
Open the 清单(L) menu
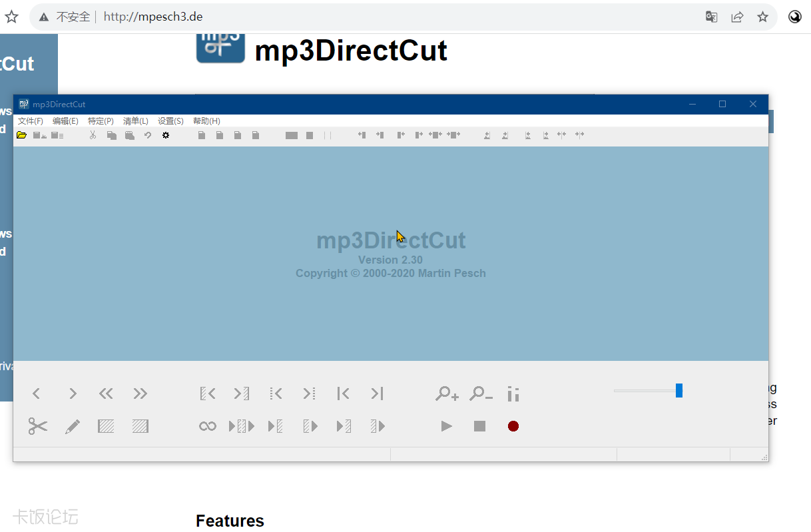point(136,121)
